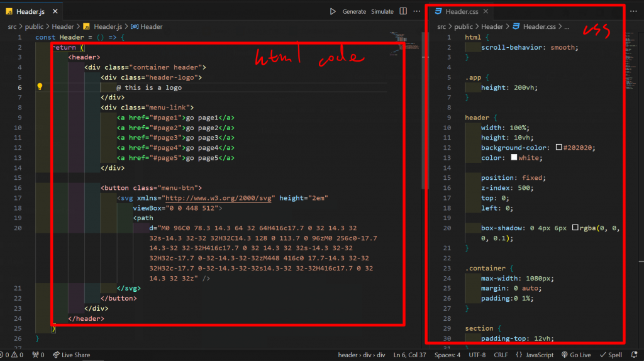Click the errors count icon in status bar

click(2, 355)
